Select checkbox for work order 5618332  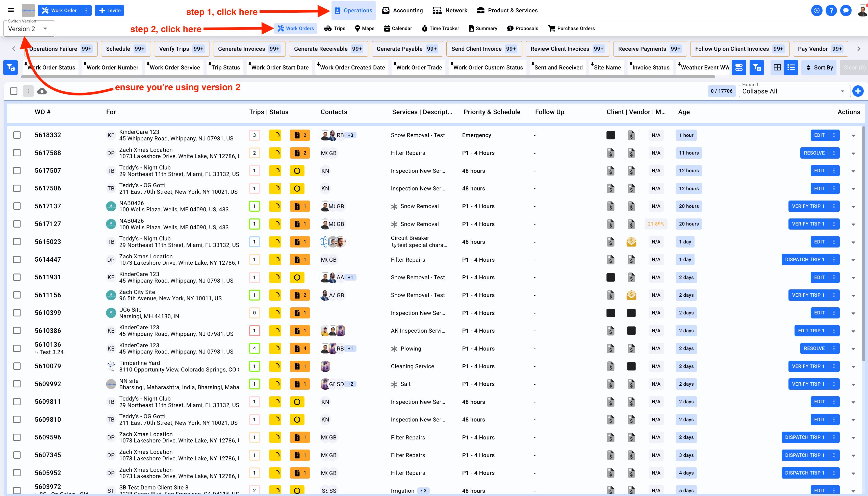[x=17, y=135]
